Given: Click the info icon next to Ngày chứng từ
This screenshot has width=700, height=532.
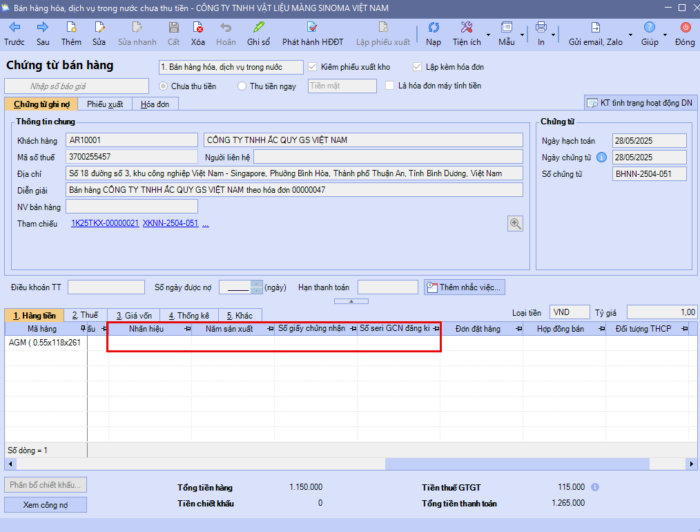Looking at the screenshot, I should click(x=601, y=158).
